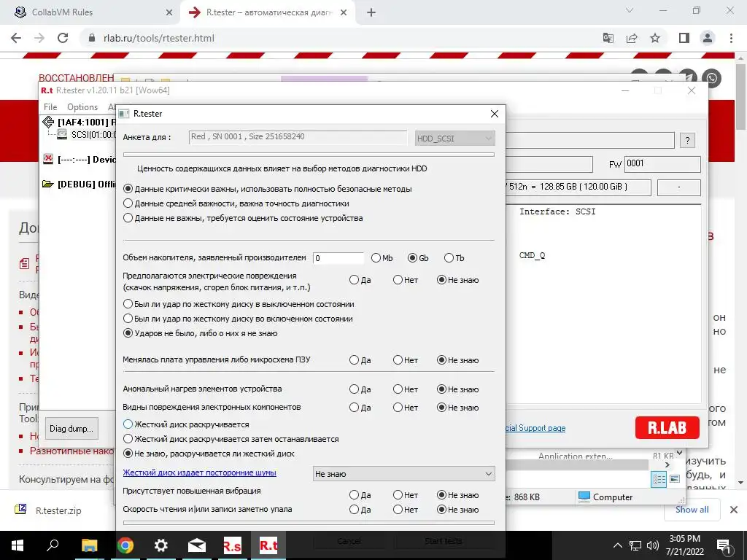Bookmark this page with star icon
This screenshot has height=560, width=747.
[x=655, y=38]
